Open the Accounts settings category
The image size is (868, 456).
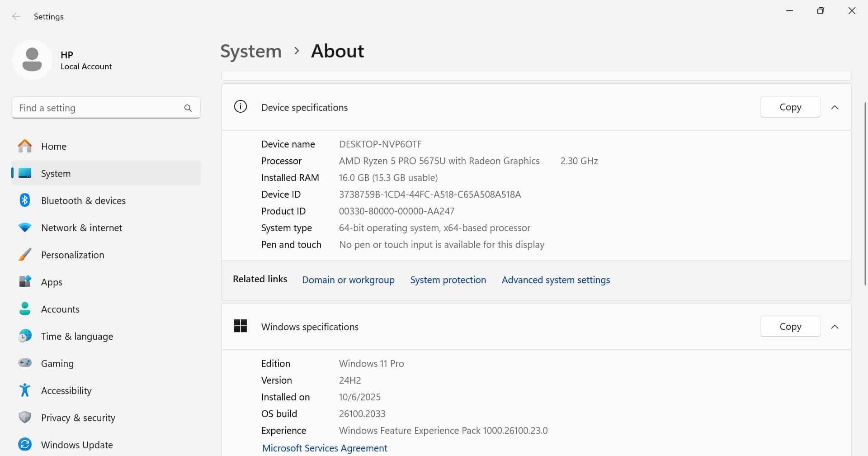106,309
